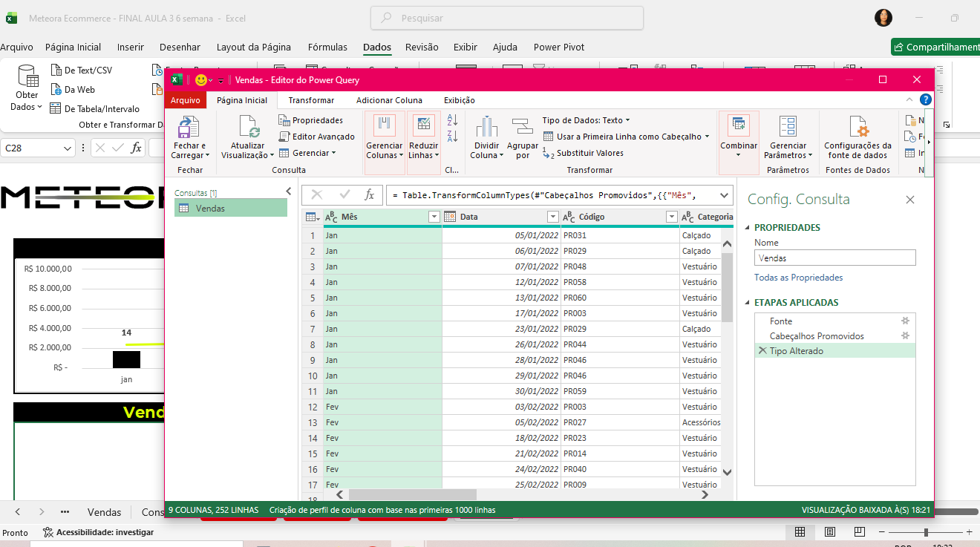Open gear settings for Fonte step
980x547 pixels.
tap(905, 321)
